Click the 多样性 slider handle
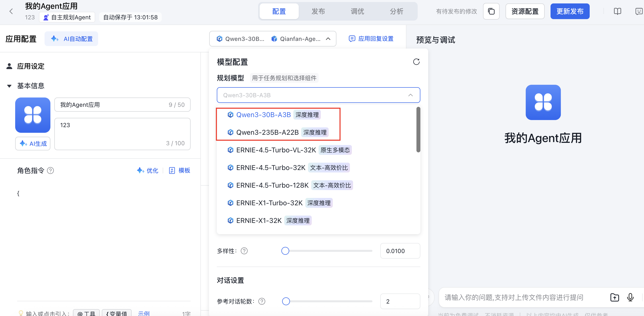This screenshot has height=316, width=644. pyautogui.click(x=285, y=251)
